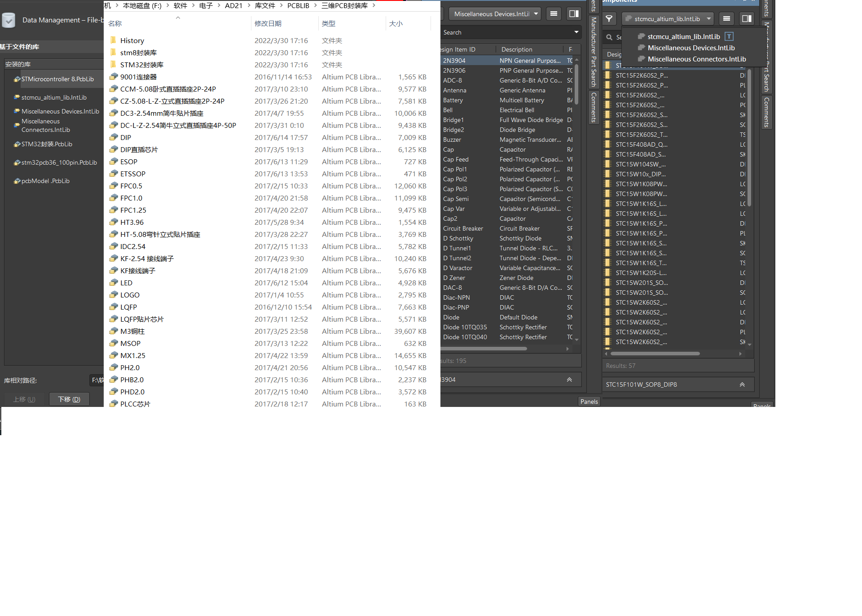Click the Components panel filter funnel icon
The width and height of the screenshot is (862, 616).
pos(609,19)
